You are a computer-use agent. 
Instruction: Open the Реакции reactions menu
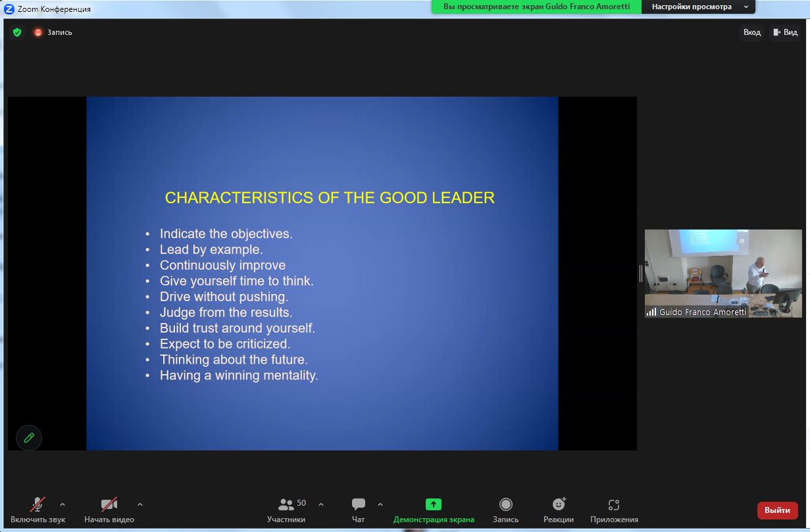(558, 510)
